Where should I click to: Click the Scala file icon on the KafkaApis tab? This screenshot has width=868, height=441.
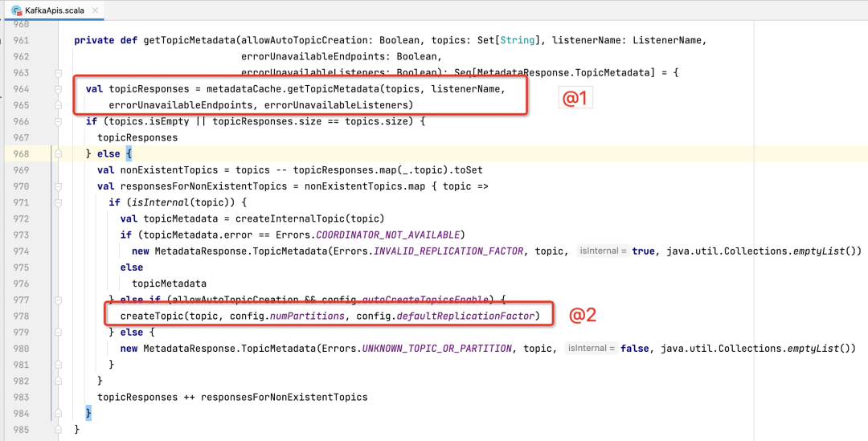click(16, 10)
